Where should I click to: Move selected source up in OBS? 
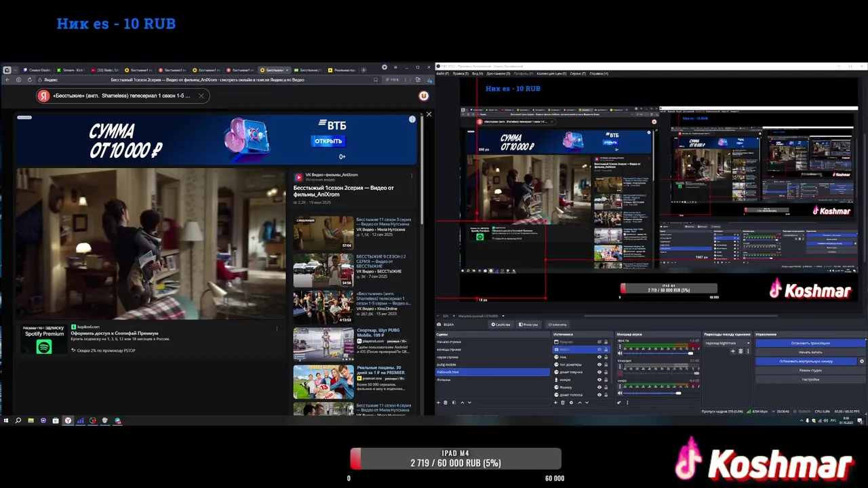pos(580,403)
